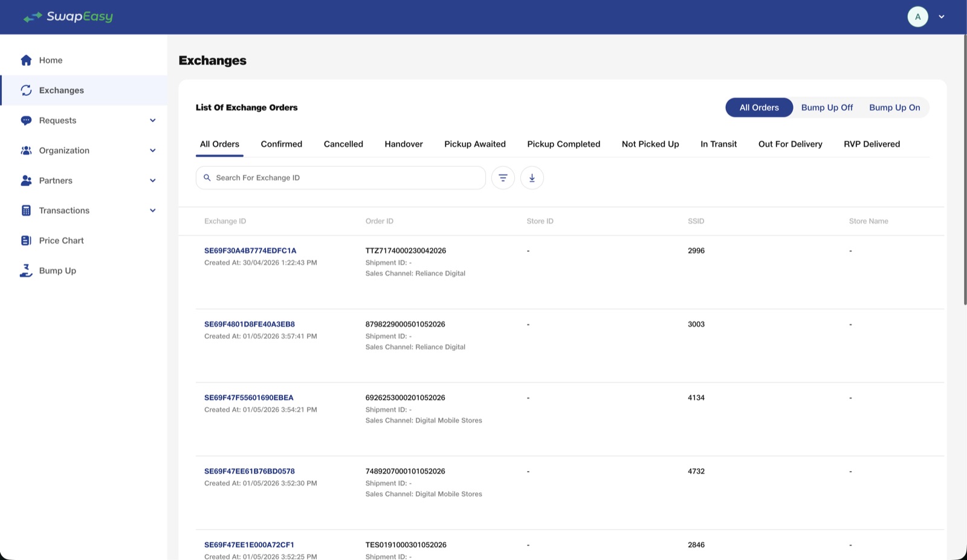Click the SSID column header
967x560 pixels.
point(696,221)
